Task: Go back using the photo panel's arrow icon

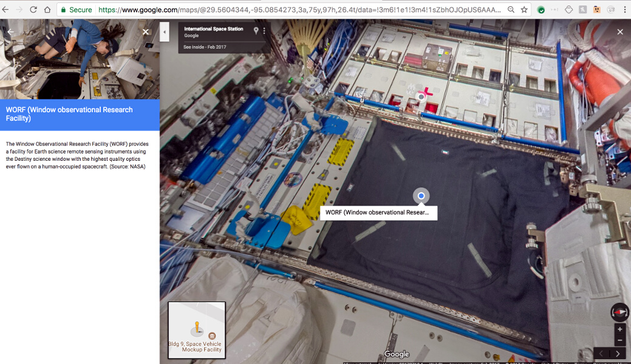Action: (x=10, y=32)
